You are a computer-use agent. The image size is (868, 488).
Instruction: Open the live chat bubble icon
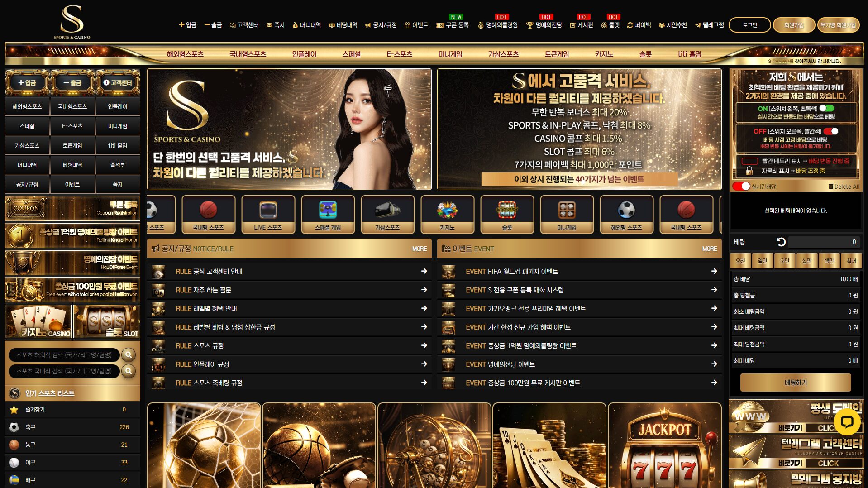click(847, 422)
